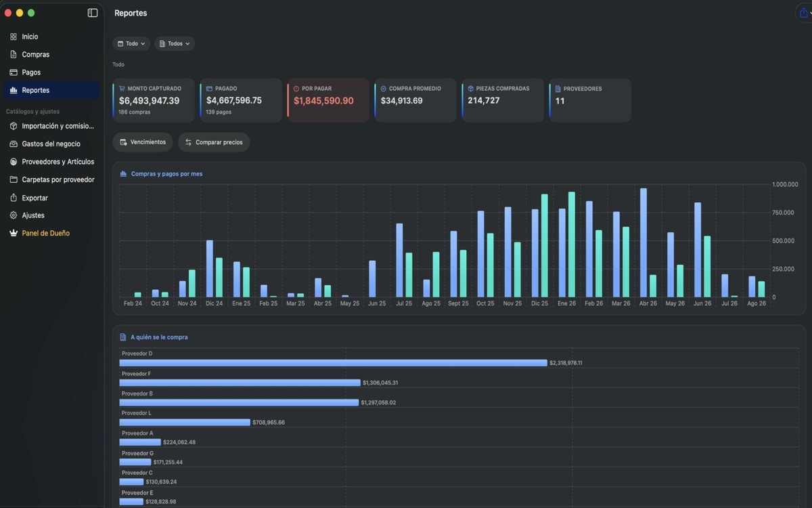Click the Piezas Compradas value 214,727
Image resolution: width=812 pixels, height=508 pixels.
coord(484,100)
